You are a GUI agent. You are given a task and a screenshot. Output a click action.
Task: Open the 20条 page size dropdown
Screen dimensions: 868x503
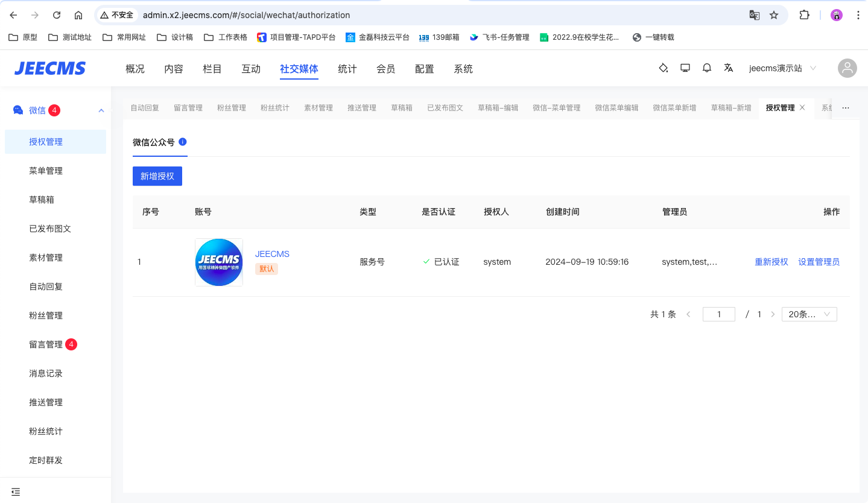point(809,314)
